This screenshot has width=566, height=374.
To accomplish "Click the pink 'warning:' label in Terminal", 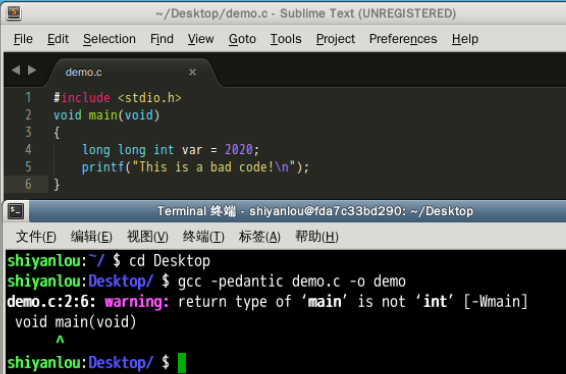I will 136,302.
